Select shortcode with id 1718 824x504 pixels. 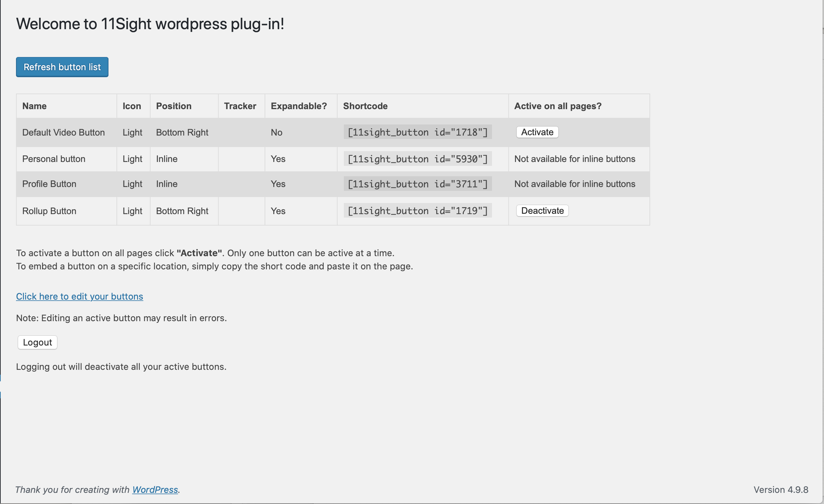click(x=418, y=132)
